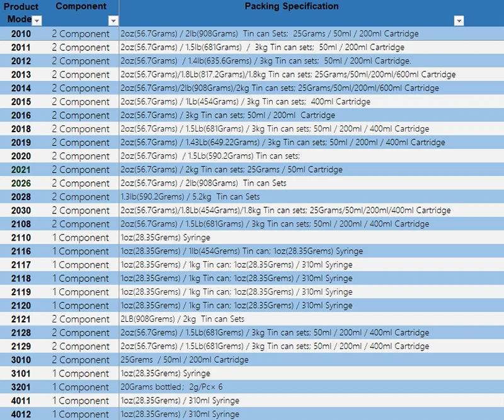The width and height of the screenshot is (504, 420).
Task: Open the Component column filter dropdown
Action: (113, 21)
